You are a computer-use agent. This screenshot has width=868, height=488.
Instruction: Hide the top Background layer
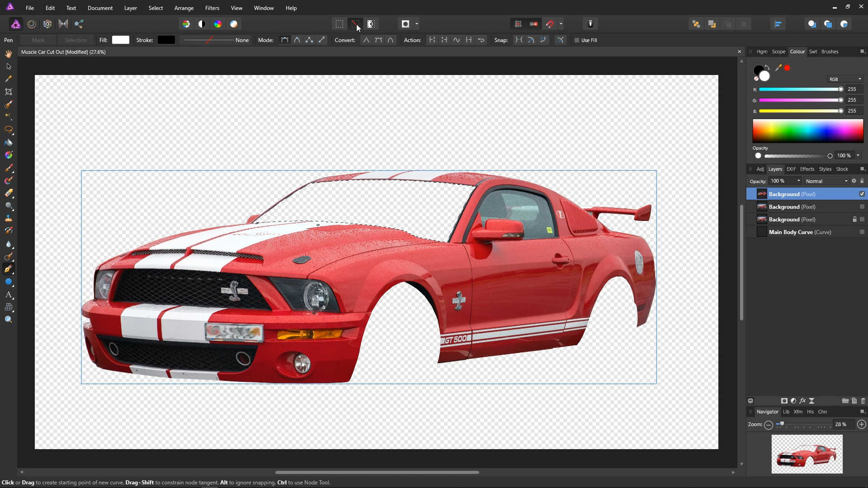coord(862,194)
